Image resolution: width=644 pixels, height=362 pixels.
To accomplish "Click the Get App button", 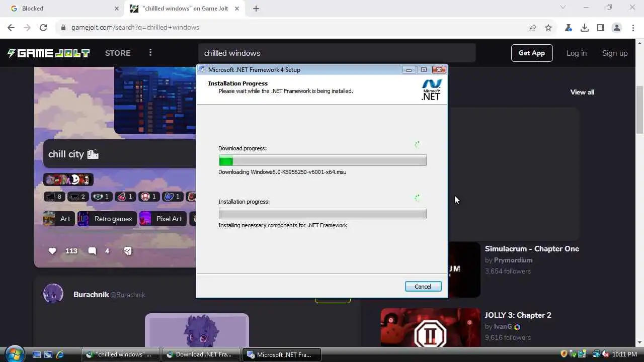I will coord(532,53).
